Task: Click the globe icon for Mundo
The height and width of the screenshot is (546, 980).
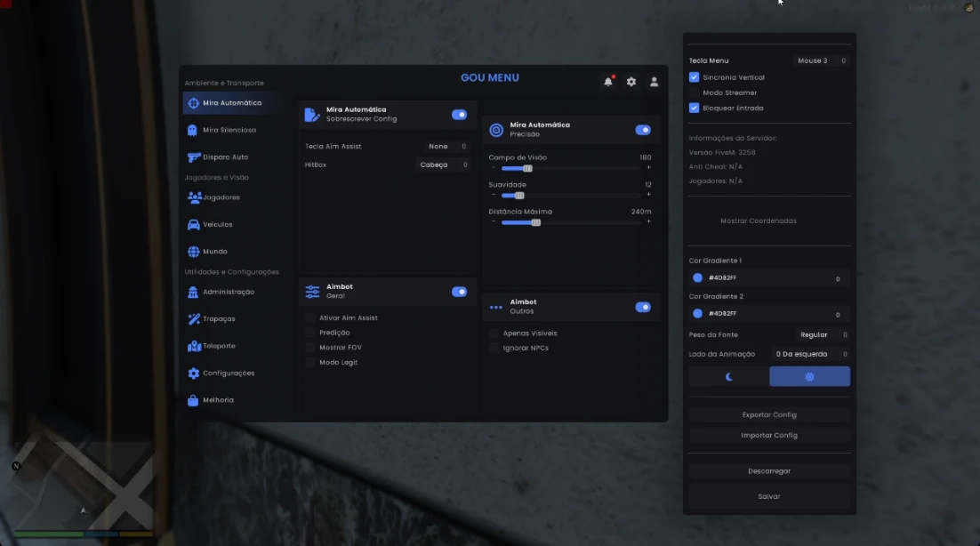Action: click(193, 252)
